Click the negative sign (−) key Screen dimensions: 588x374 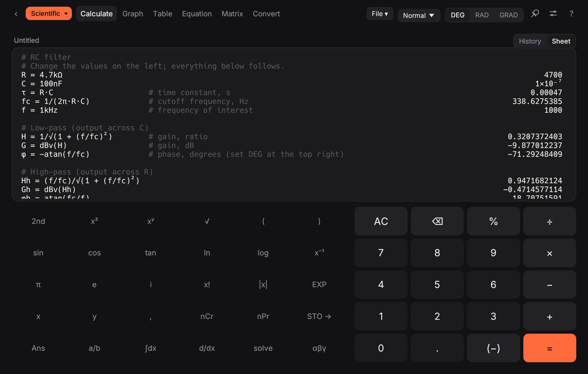tap(493, 348)
